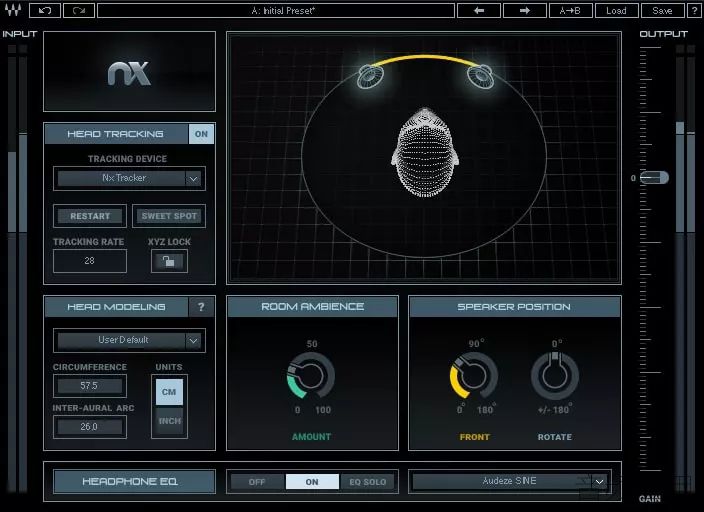Go to the previous preset with the left arrow
Screen dimensions: 704x512
pyautogui.click(x=479, y=10)
